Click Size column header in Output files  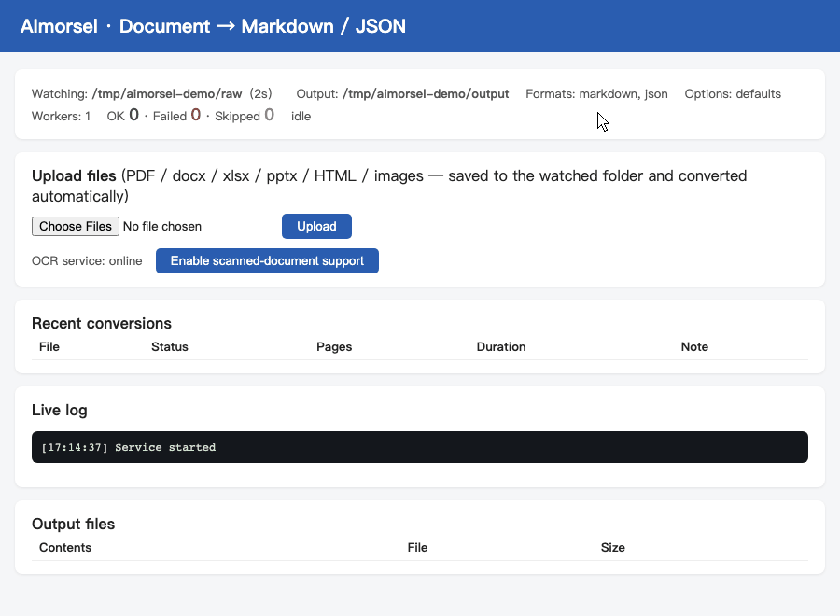(x=613, y=548)
